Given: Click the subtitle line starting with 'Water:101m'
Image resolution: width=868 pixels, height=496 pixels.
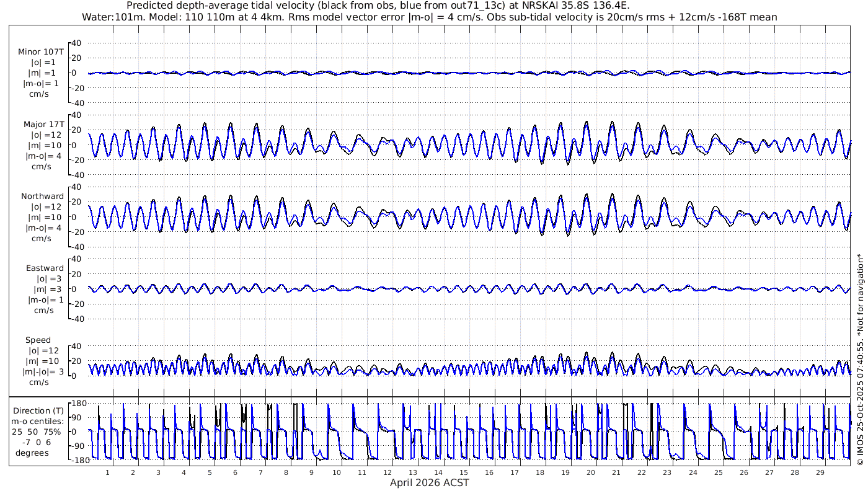Looking at the screenshot, I should (x=429, y=17).
